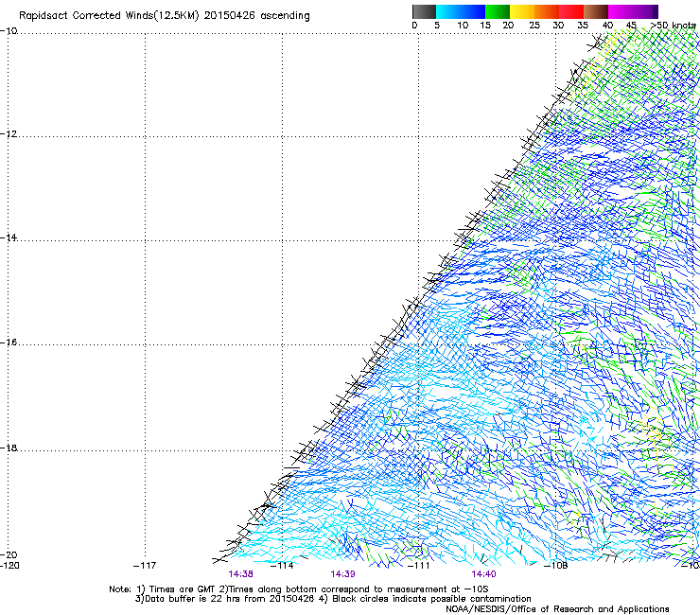This screenshot has height=615, width=700.
Task: Select the '-108' longitude axis label
Action: coord(556,566)
